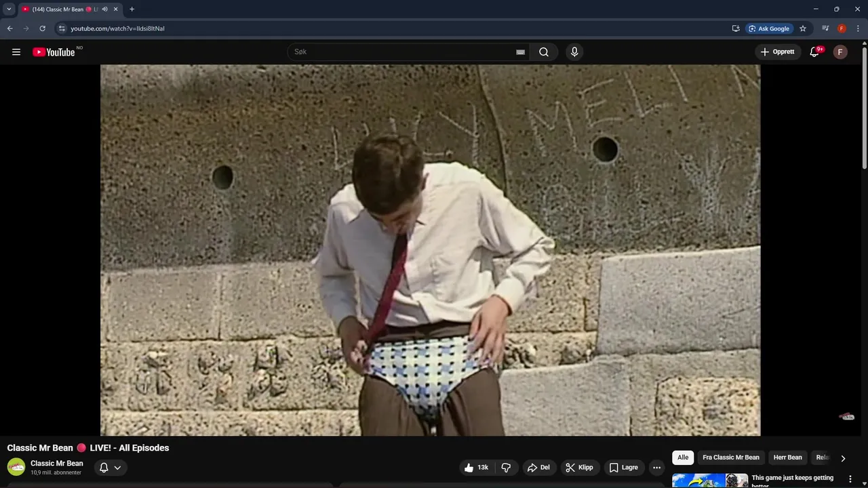
Task: Expand the notification preference chevron
Action: (117, 468)
